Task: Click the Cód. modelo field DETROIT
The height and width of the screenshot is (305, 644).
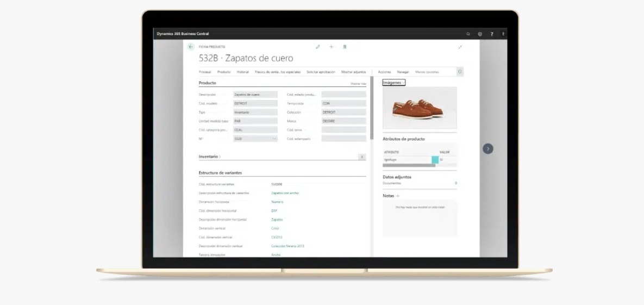Action: click(x=255, y=104)
